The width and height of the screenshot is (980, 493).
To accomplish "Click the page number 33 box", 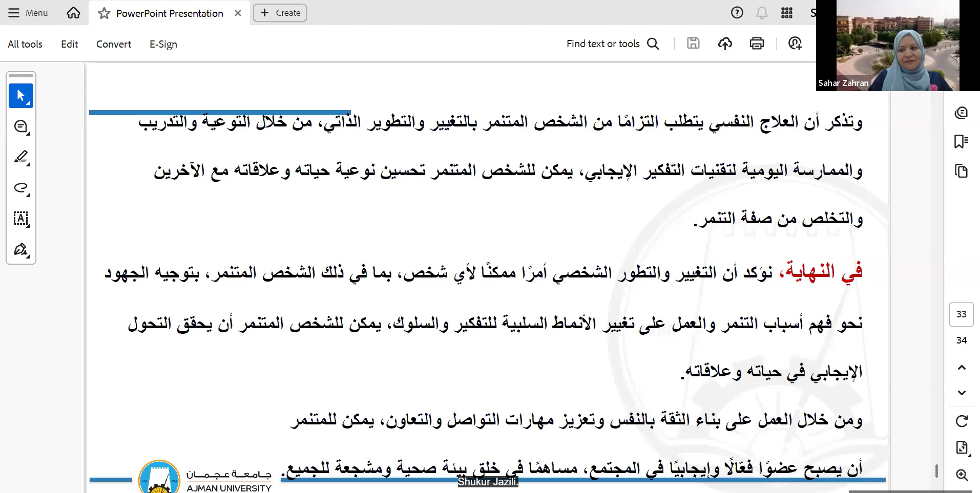I will pos(961,314).
